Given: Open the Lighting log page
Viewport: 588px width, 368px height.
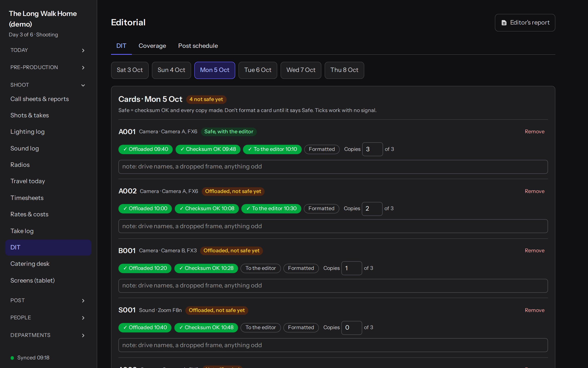Looking at the screenshot, I should coord(48,132).
